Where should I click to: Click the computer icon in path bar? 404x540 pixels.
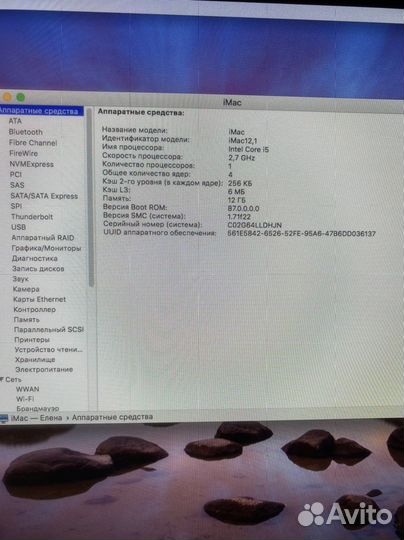point(4,418)
